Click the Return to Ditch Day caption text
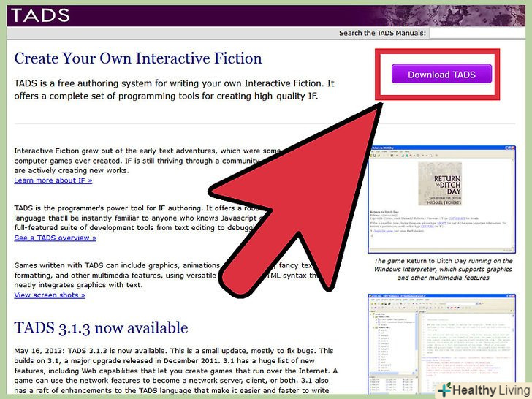532x399 pixels. pos(443,270)
